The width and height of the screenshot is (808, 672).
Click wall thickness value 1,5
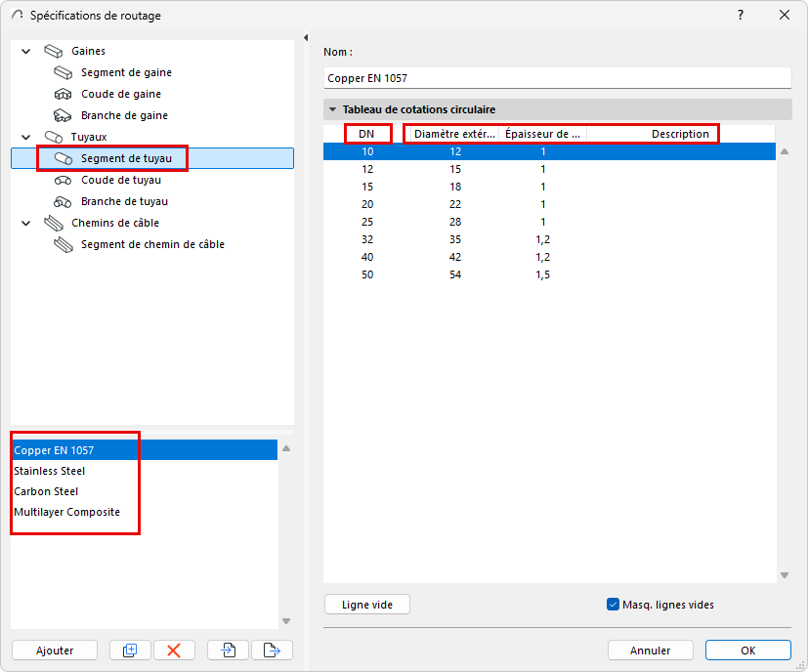coord(542,274)
